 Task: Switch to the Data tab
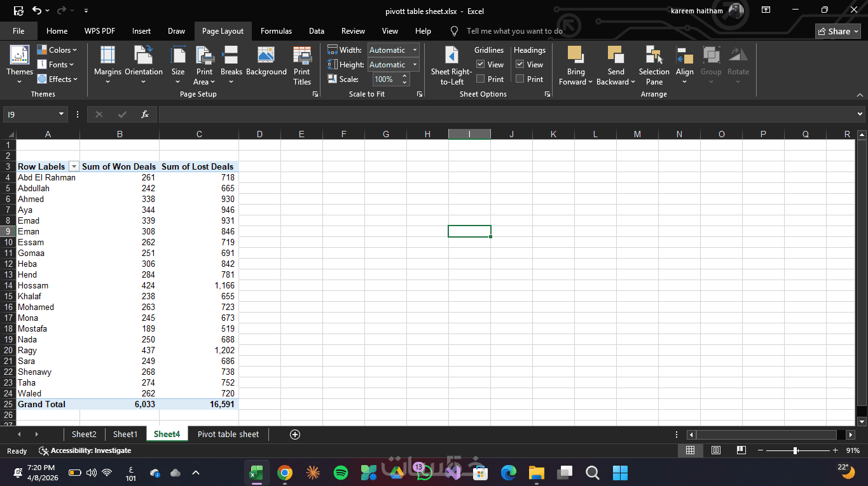click(x=317, y=30)
